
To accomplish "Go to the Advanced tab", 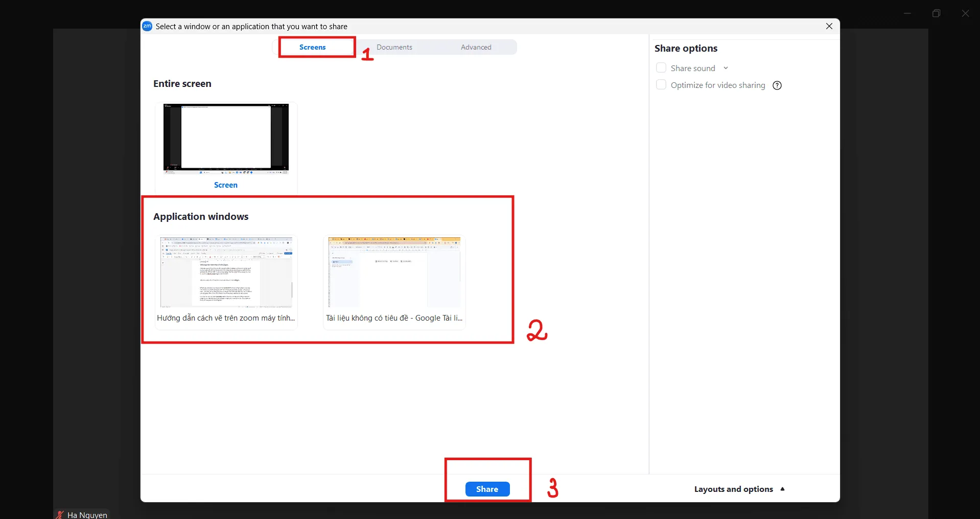I will 476,47.
